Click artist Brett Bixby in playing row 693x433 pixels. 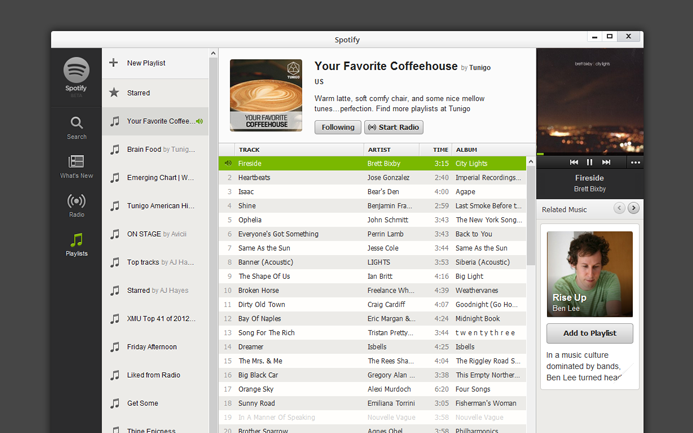click(384, 163)
